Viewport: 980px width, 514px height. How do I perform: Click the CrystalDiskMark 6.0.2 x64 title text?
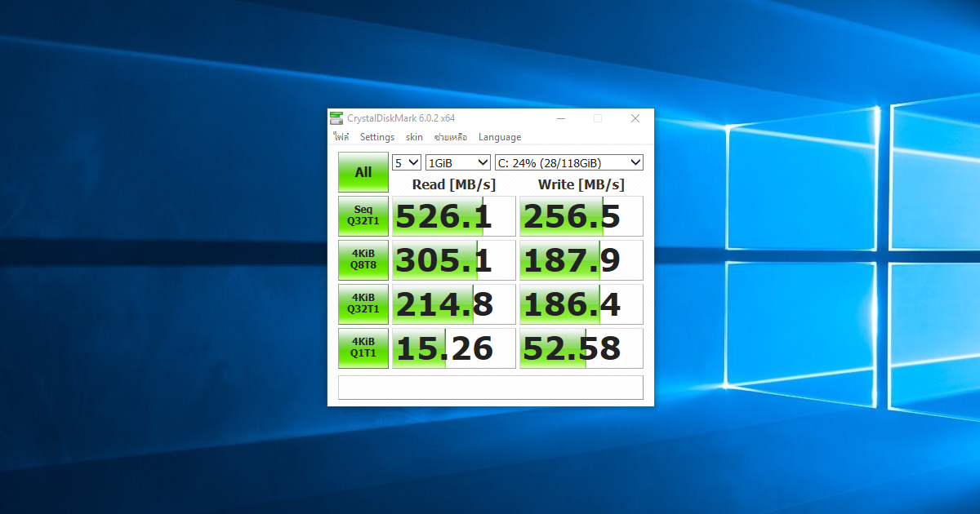pos(401,118)
